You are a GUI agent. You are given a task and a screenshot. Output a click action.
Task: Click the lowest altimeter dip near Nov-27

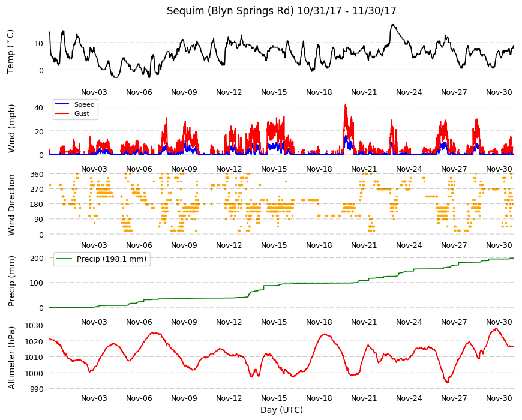(447, 382)
